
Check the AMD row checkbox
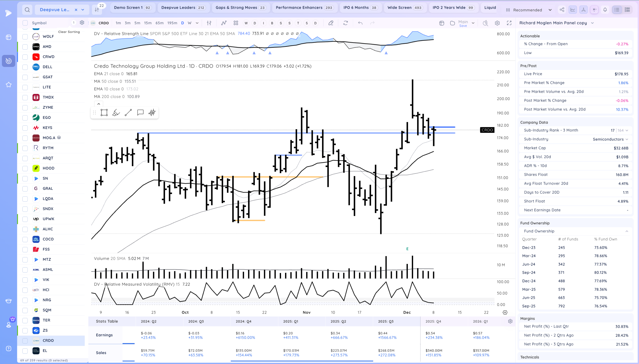click(x=25, y=47)
